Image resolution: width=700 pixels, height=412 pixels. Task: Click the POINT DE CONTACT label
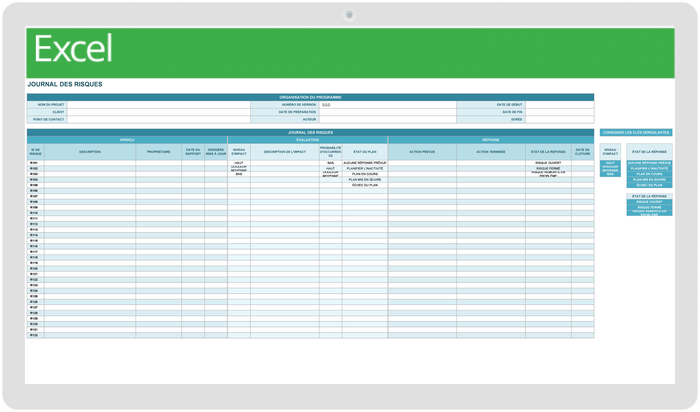(x=47, y=120)
